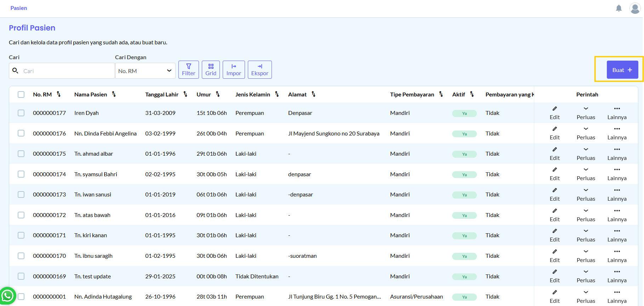Expand Perluas for Tn. test update

(586, 276)
